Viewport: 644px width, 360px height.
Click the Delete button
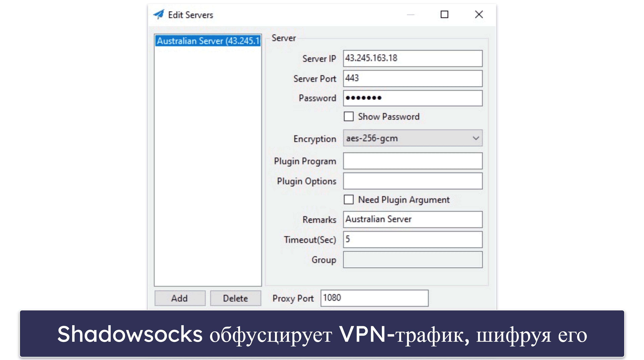236,298
